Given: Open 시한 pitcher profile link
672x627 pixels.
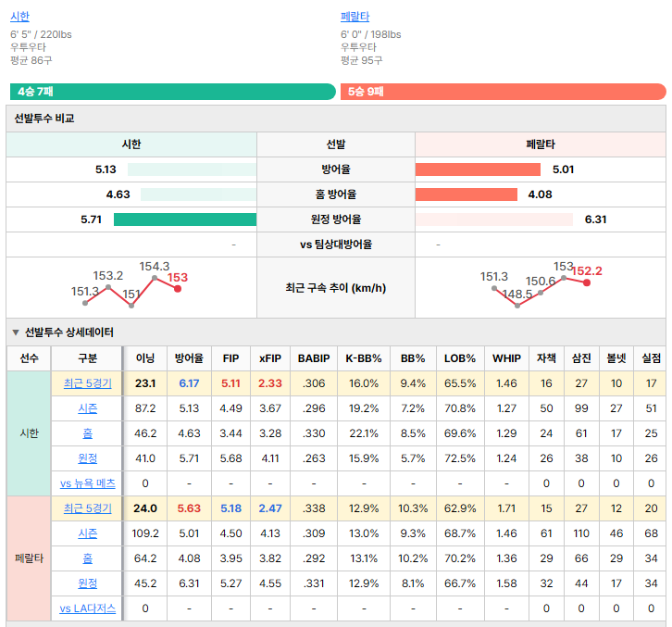Looking at the screenshot, I should [19, 17].
